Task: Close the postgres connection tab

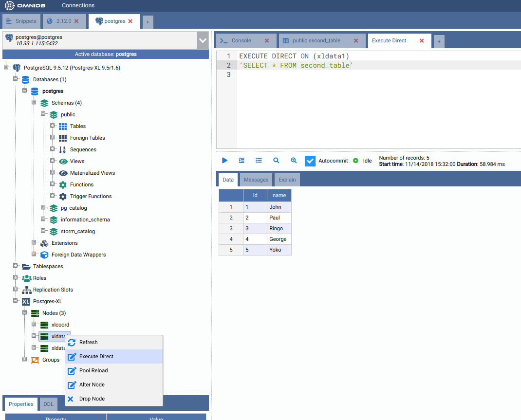Action: pos(130,21)
